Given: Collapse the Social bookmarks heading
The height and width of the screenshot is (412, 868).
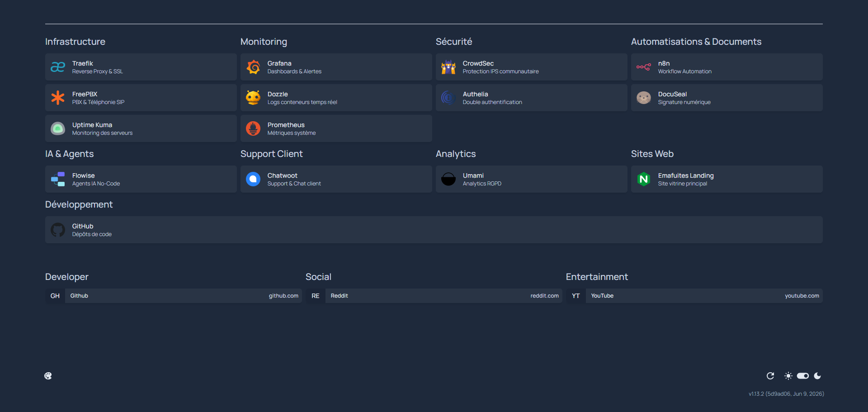Looking at the screenshot, I should (x=318, y=277).
